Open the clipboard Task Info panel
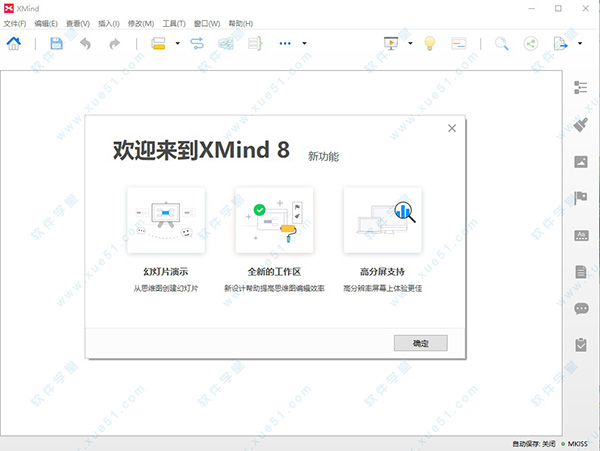Image resolution: width=600 pixels, height=451 pixels. point(580,345)
